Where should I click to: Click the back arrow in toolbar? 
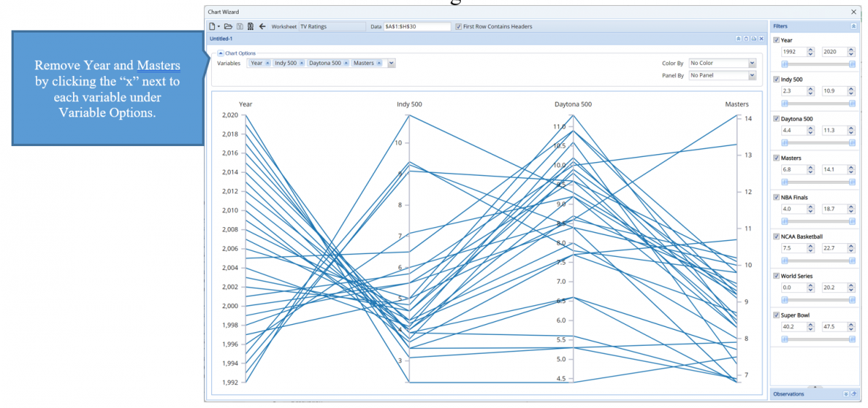click(262, 27)
